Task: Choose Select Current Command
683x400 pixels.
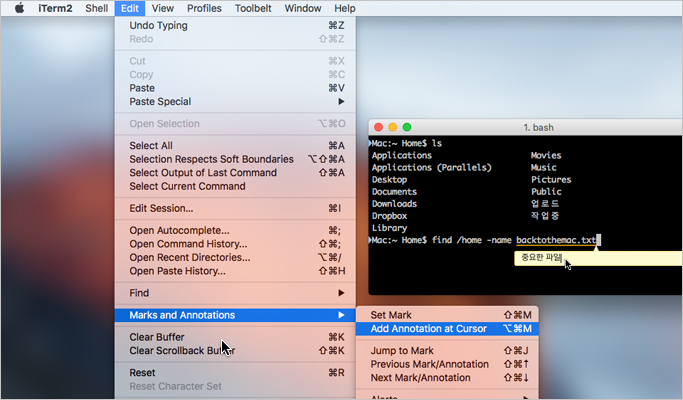Action: [x=235, y=186]
